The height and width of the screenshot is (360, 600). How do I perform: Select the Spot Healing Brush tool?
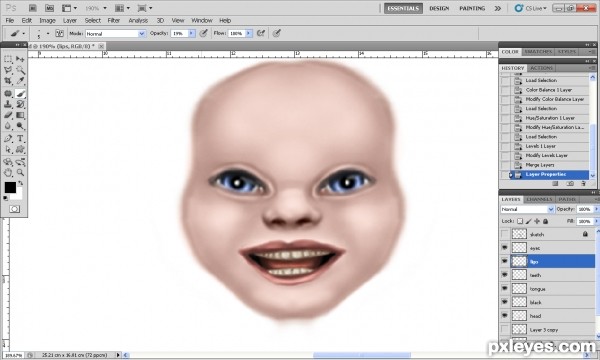[x=8, y=93]
